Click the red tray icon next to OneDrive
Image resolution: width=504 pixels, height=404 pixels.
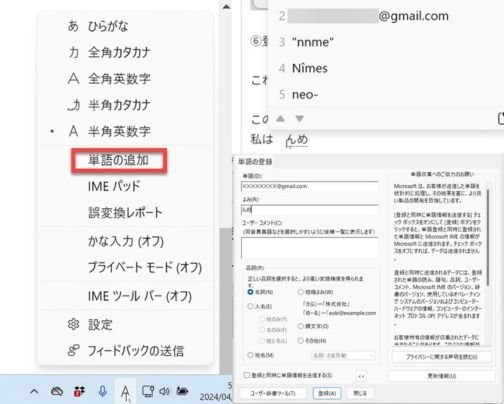(x=79, y=391)
